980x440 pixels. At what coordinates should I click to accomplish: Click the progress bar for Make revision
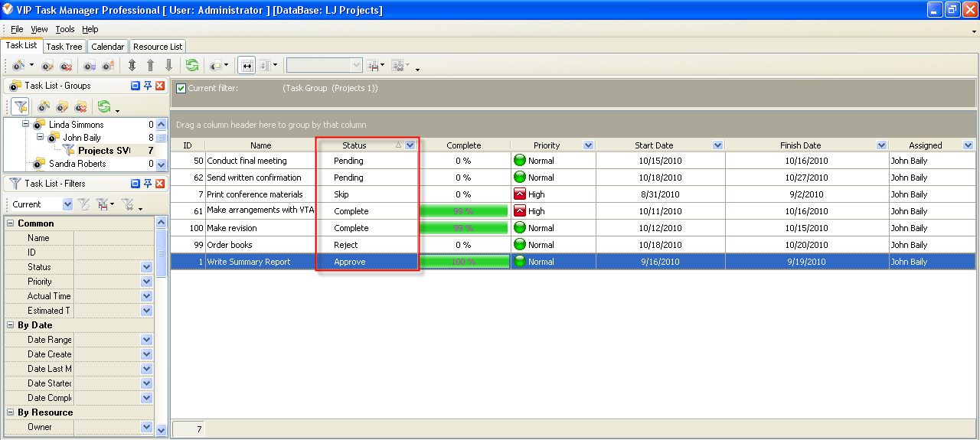click(x=464, y=228)
